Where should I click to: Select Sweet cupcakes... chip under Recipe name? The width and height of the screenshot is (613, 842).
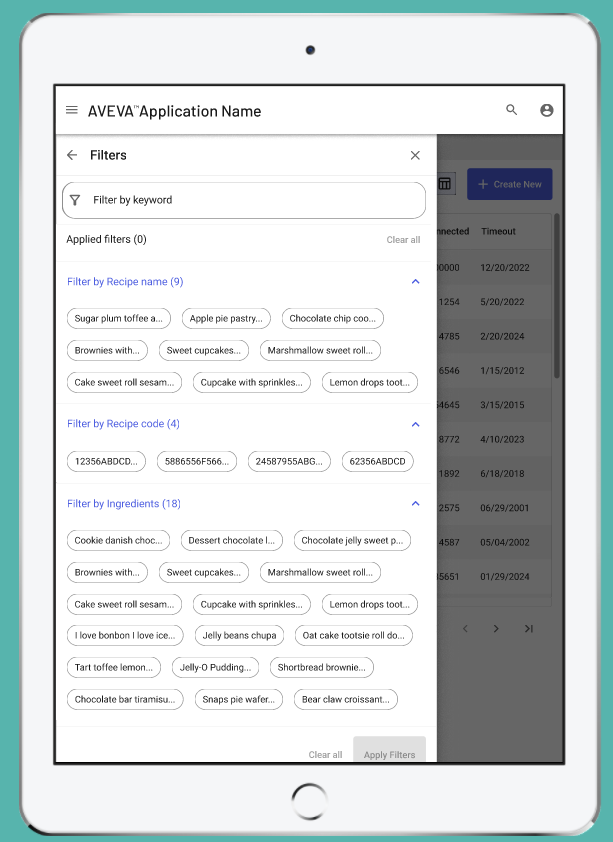(203, 351)
